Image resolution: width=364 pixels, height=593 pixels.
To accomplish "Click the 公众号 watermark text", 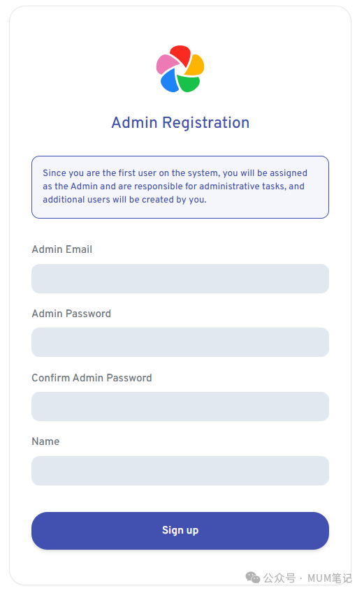I will tap(279, 578).
